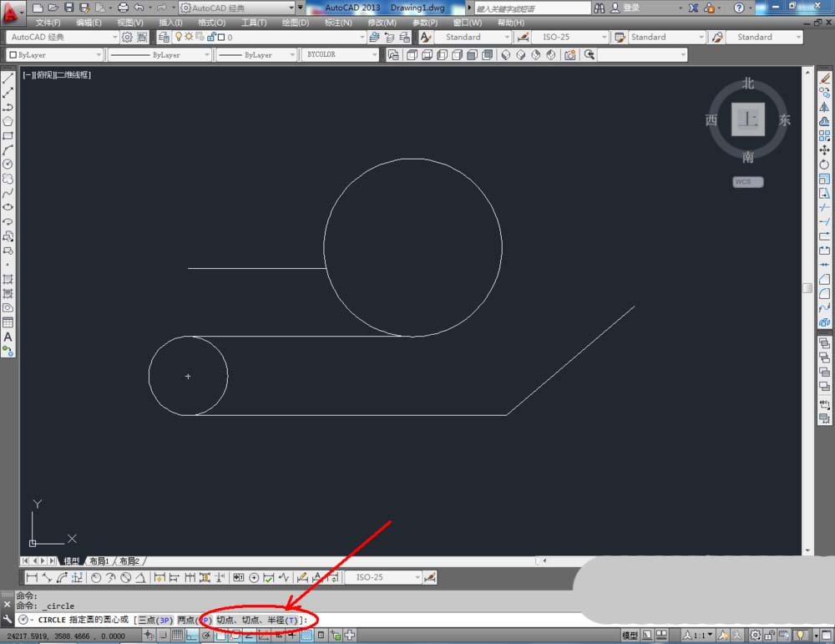Switch to the 布局2 layout tab
Viewport: 835px width, 644px height.
click(129, 561)
